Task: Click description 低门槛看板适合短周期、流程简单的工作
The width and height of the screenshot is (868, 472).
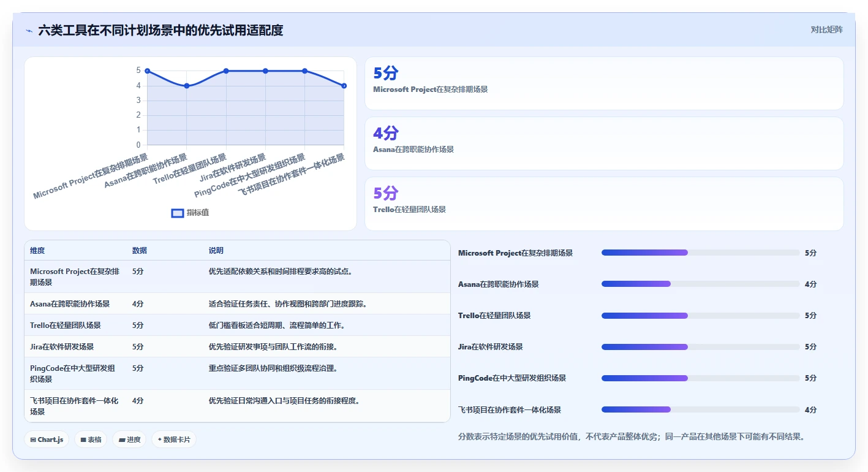Action: tap(277, 325)
